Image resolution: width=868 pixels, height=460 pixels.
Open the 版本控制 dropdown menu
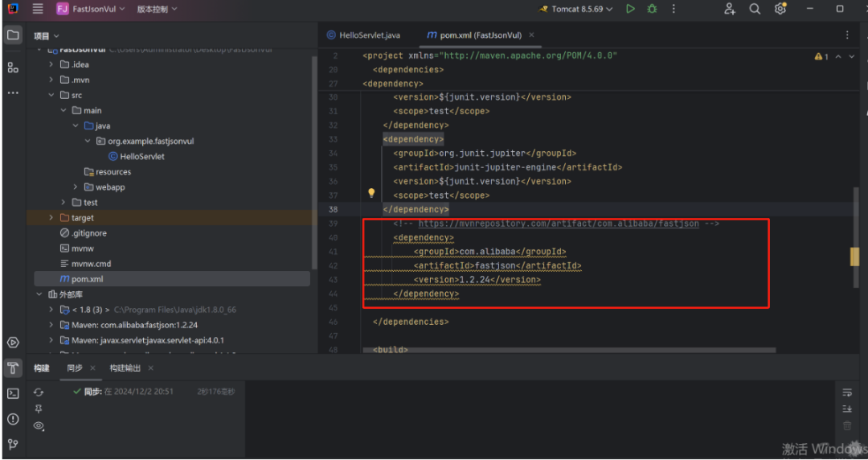[158, 9]
